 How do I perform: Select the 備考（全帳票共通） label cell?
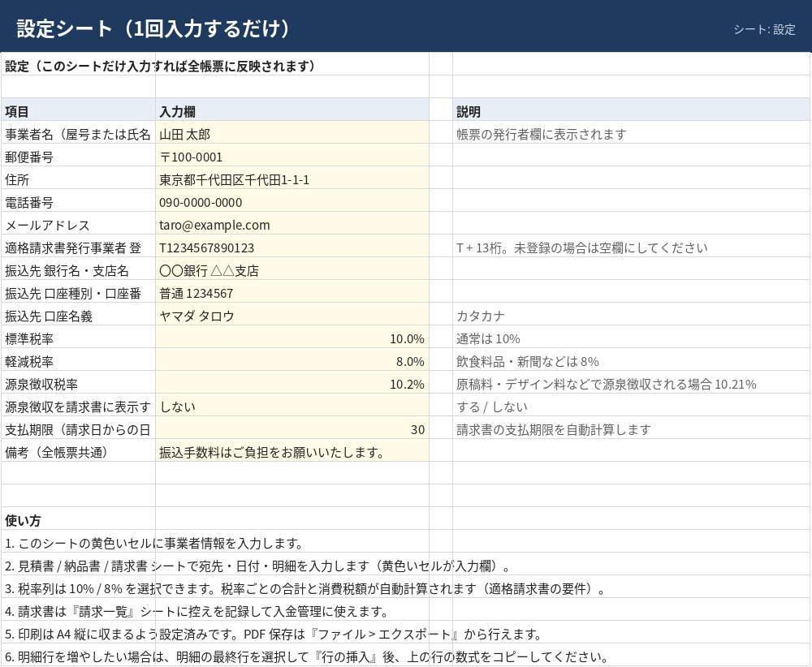click(x=78, y=451)
